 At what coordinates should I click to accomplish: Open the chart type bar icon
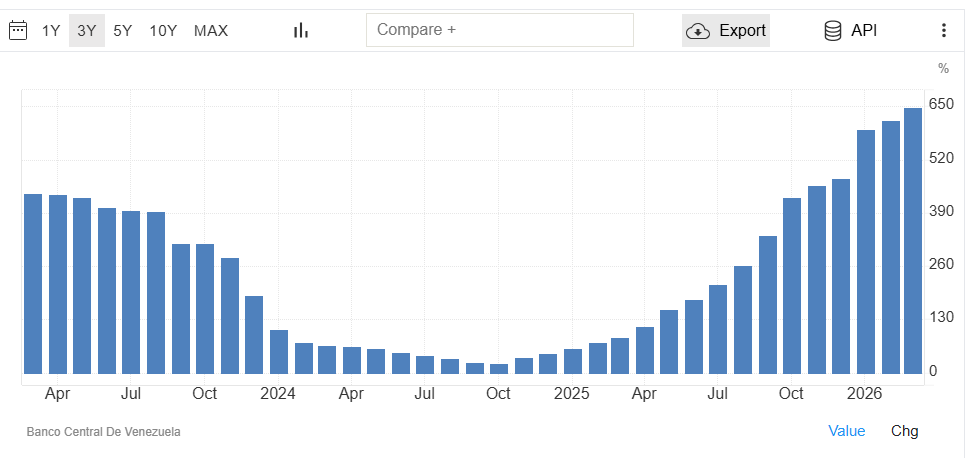(301, 30)
